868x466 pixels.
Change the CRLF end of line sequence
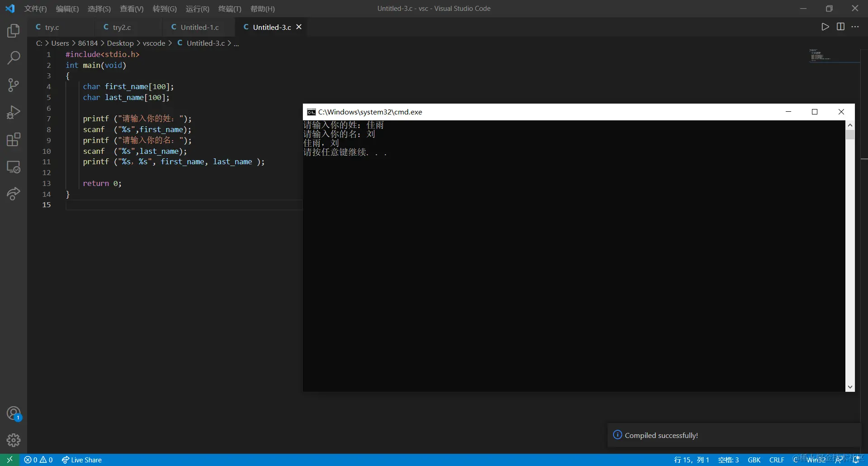point(777,460)
